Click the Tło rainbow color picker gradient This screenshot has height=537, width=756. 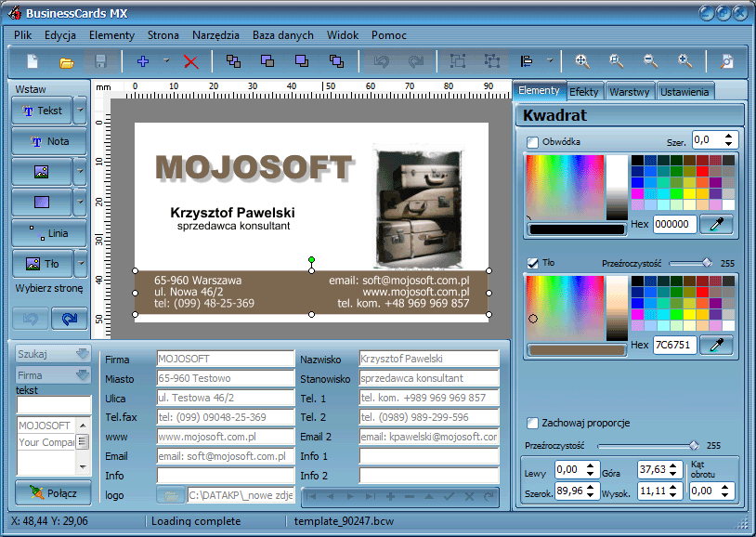pos(565,308)
